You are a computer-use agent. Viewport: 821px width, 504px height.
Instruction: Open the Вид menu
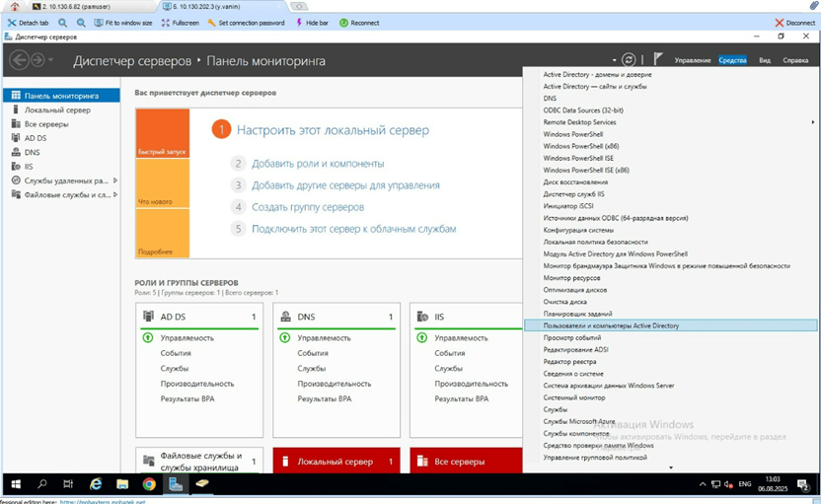pos(765,60)
